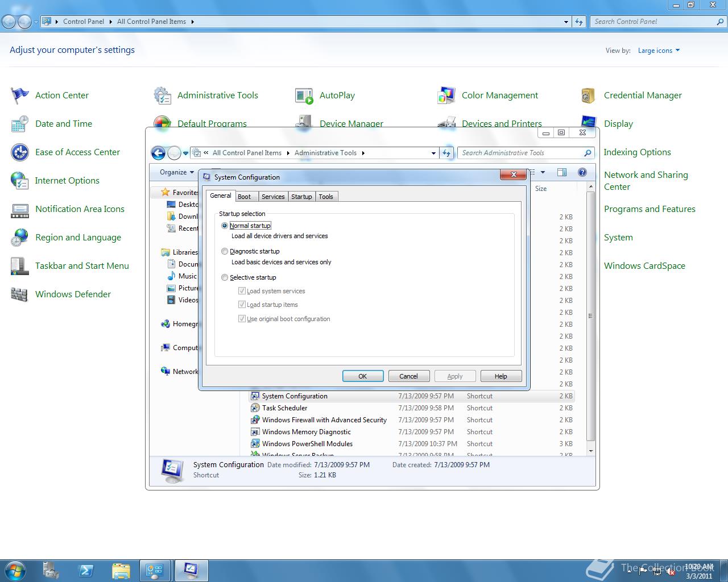
Task: Toggle Load system services checkbox
Action: pyautogui.click(x=242, y=290)
